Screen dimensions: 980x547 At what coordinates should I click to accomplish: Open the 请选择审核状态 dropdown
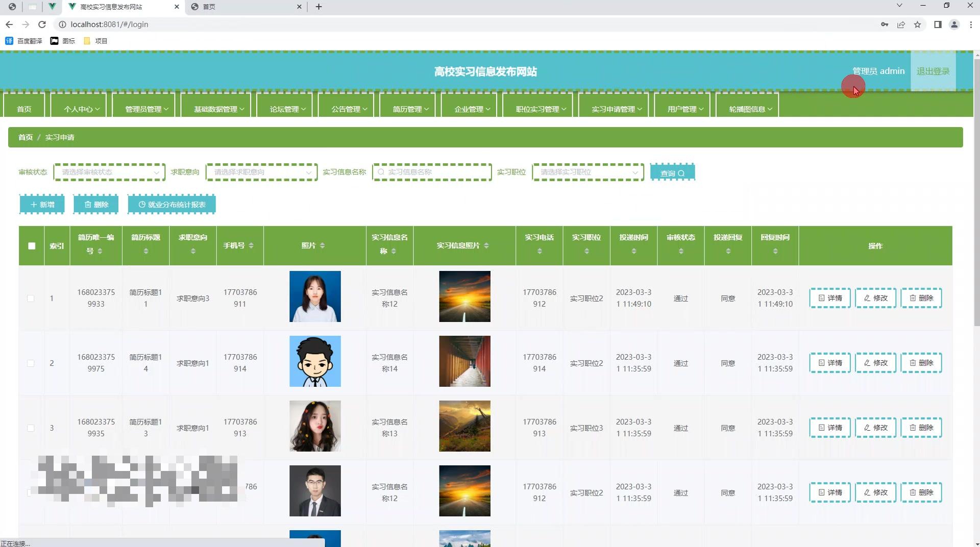109,172
